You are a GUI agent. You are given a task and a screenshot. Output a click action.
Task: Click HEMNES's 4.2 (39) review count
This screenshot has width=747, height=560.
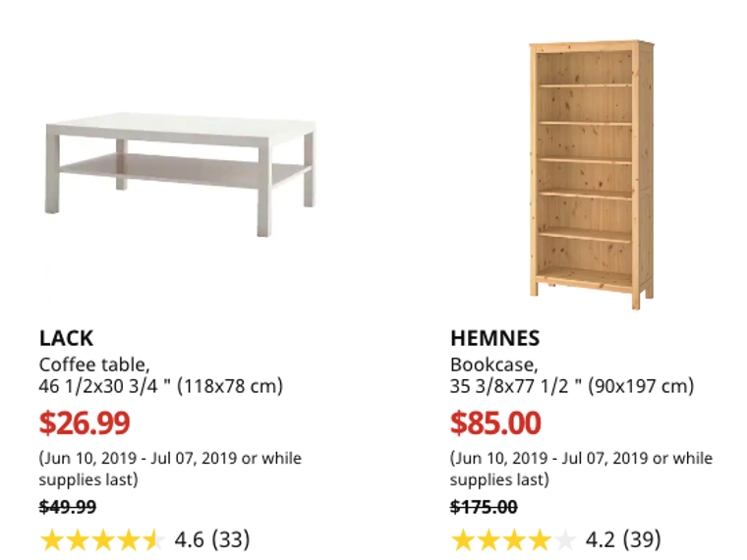tap(622, 539)
